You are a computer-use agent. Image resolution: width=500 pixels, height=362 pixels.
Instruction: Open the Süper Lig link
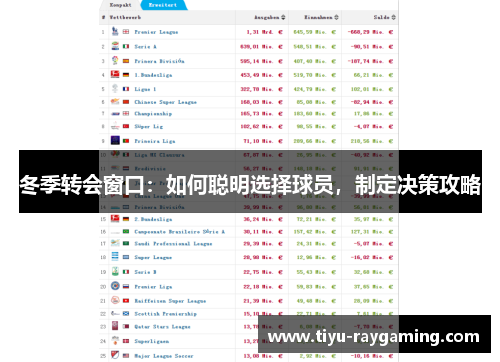pos(148,126)
